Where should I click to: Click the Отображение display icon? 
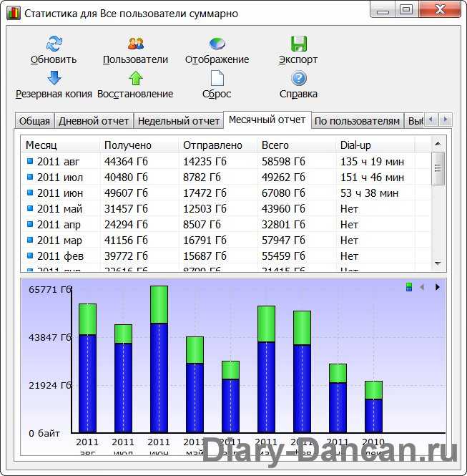click(217, 44)
